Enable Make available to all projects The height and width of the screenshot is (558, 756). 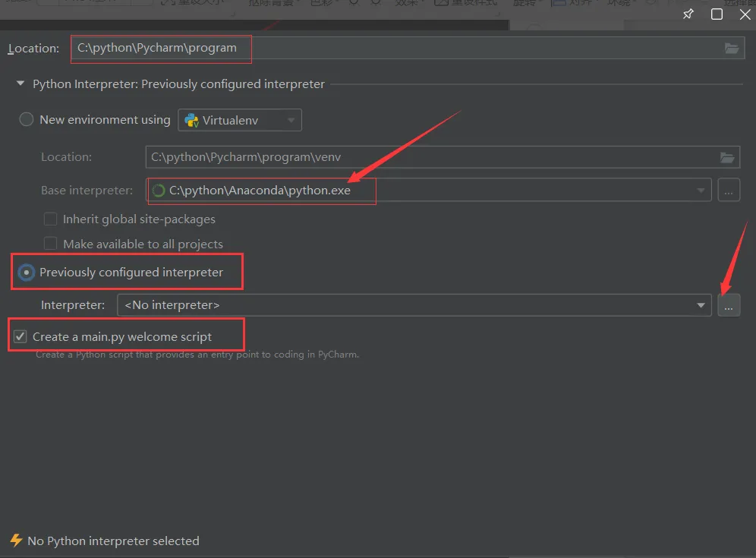tap(50, 244)
